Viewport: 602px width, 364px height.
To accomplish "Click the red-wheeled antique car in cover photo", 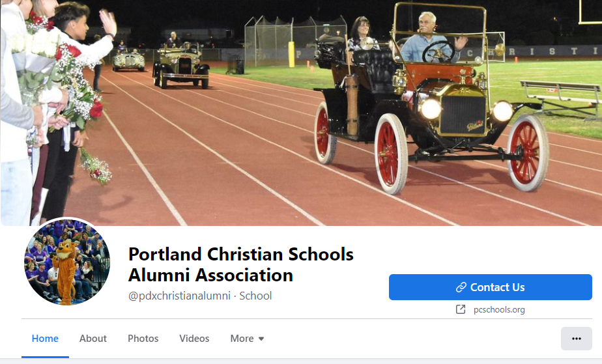I will [x=430, y=104].
